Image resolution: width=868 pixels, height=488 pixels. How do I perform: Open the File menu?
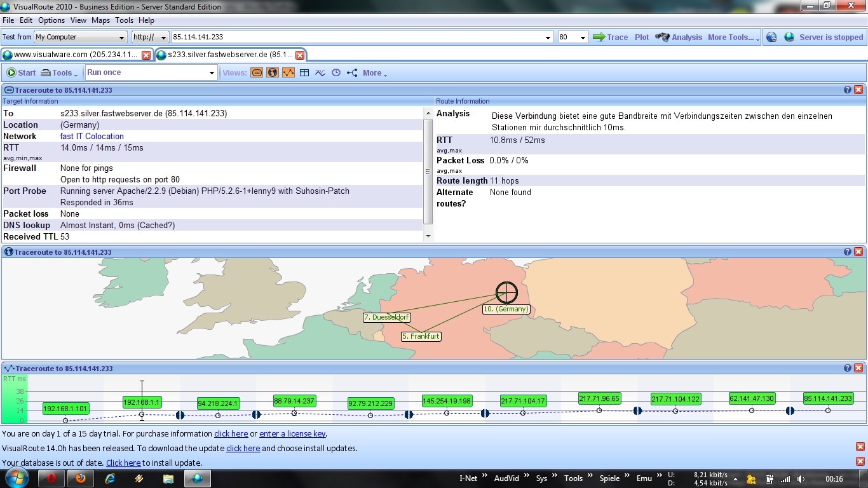[x=8, y=20]
